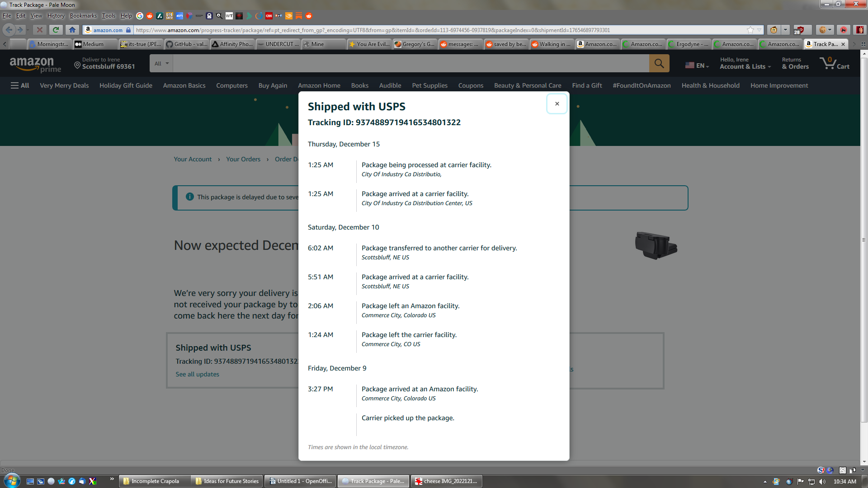Switch to the Affinity Photo tab
This screenshot has width=868, height=488.
tap(232, 44)
